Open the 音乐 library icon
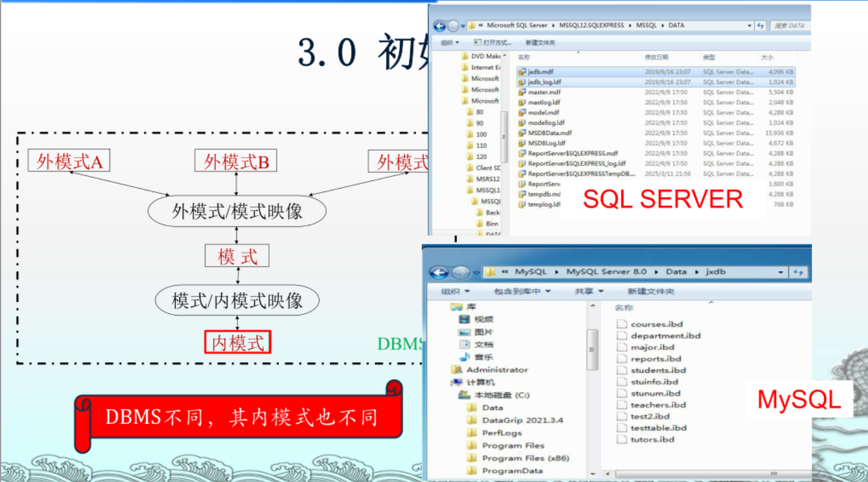The image size is (868, 482). point(464,357)
